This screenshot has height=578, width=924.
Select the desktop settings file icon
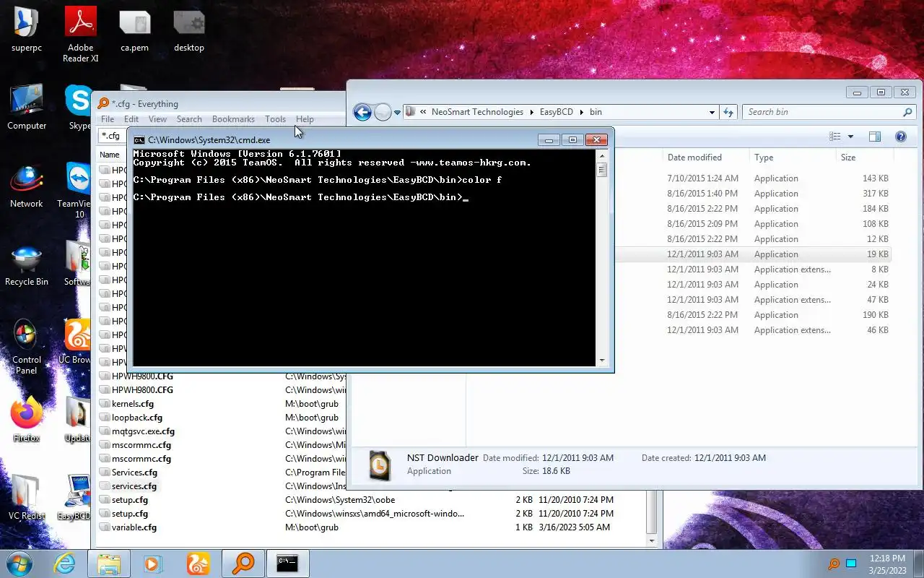(x=189, y=30)
